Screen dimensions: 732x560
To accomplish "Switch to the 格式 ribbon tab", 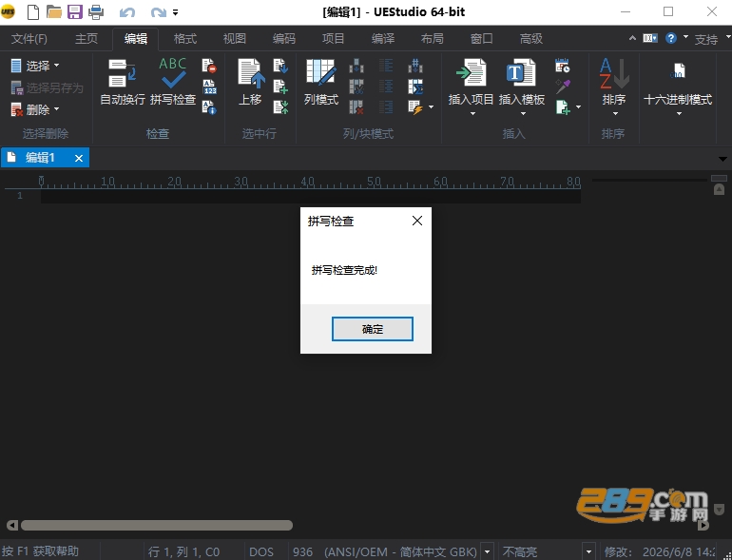I will coord(185,39).
